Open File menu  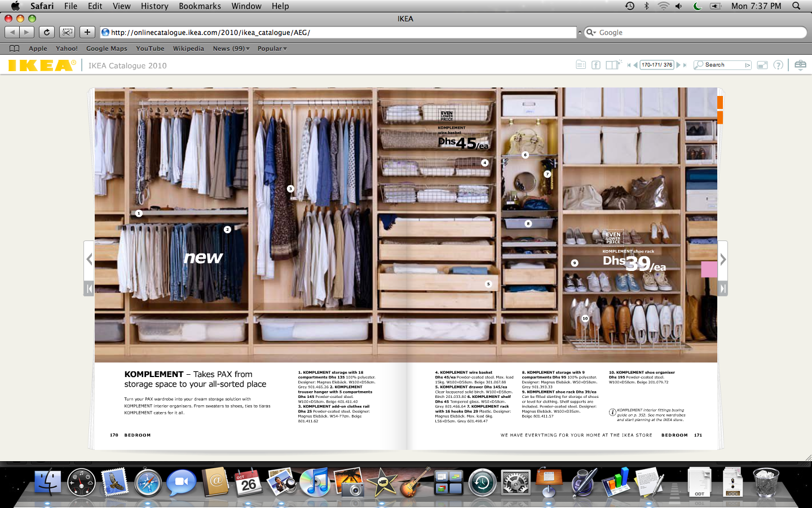tap(70, 6)
